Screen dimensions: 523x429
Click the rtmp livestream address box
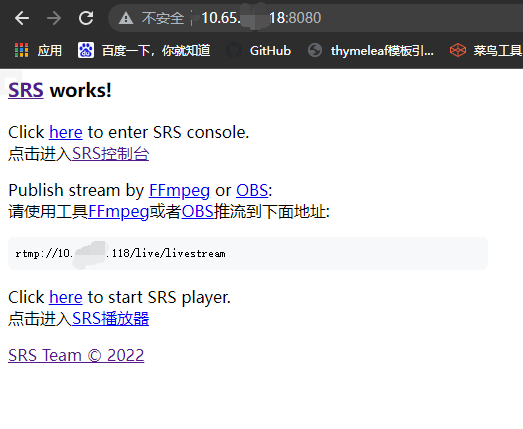coord(248,254)
